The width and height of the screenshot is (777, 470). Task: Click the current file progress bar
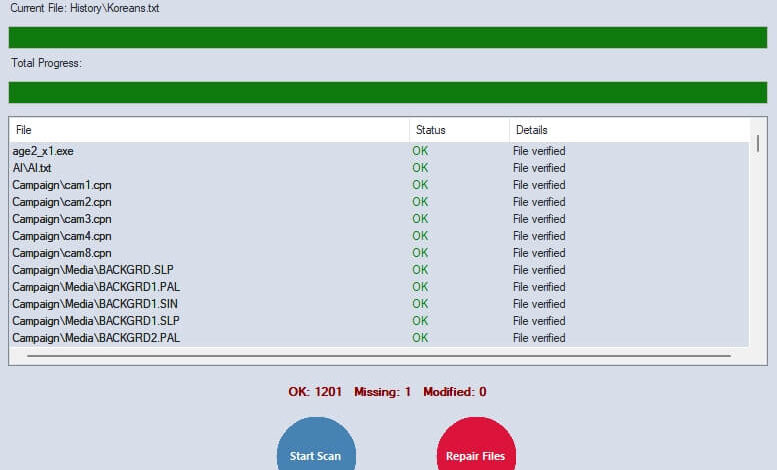pyautogui.click(x=388, y=37)
